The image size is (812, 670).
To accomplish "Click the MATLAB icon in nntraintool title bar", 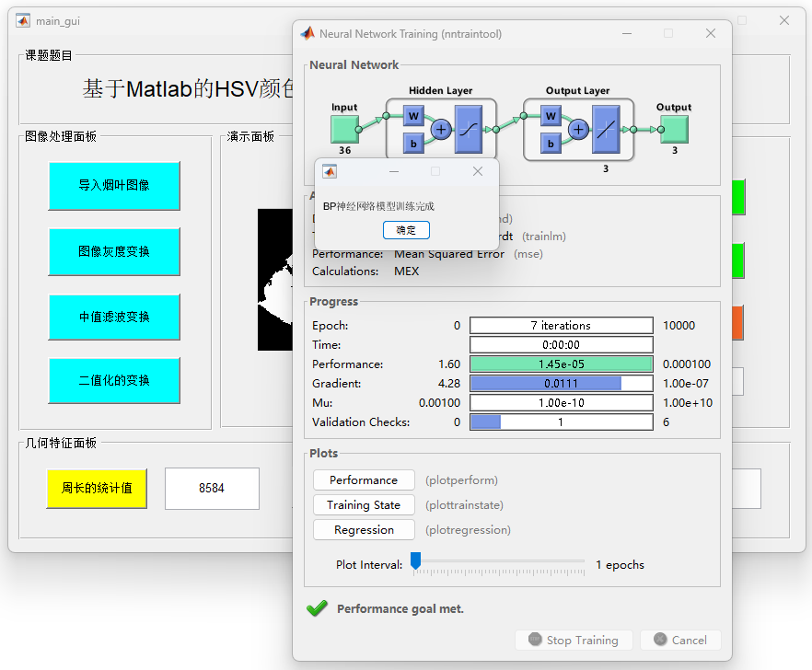I will [307, 34].
